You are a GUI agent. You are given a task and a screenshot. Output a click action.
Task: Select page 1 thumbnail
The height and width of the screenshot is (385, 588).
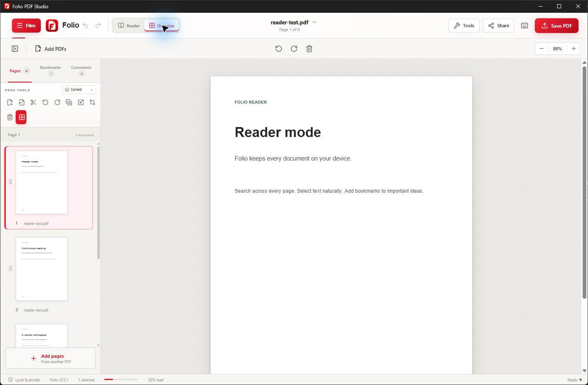point(42,182)
